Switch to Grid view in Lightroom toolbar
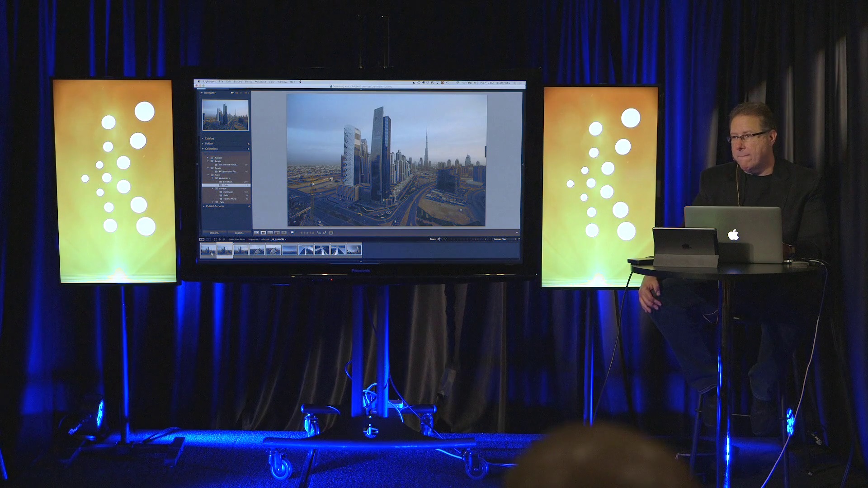868x488 pixels. tap(256, 233)
